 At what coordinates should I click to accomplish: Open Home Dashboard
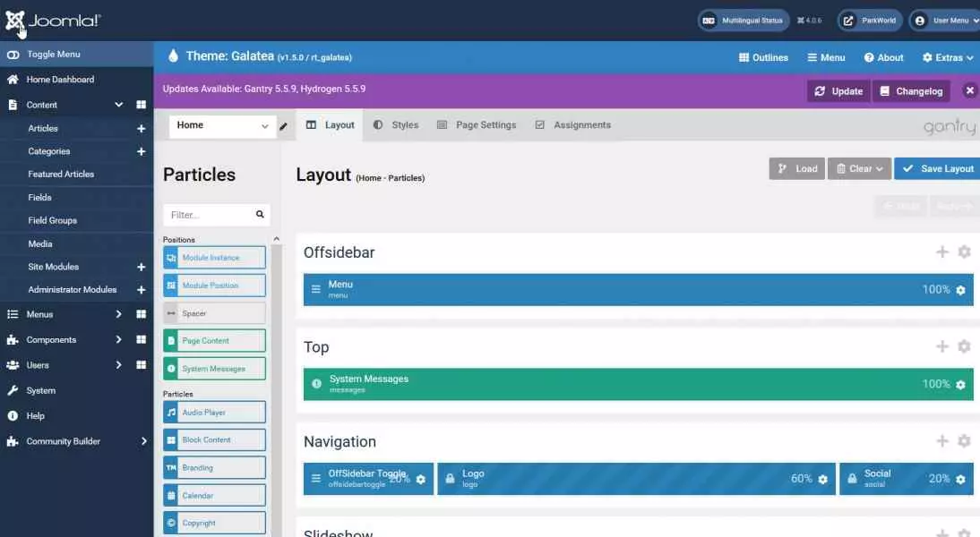pyautogui.click(x=60, y=80)
